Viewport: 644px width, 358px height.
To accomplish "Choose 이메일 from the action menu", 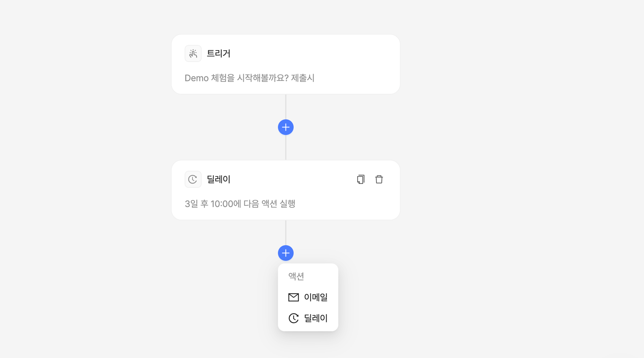I will tap(308, 297).
